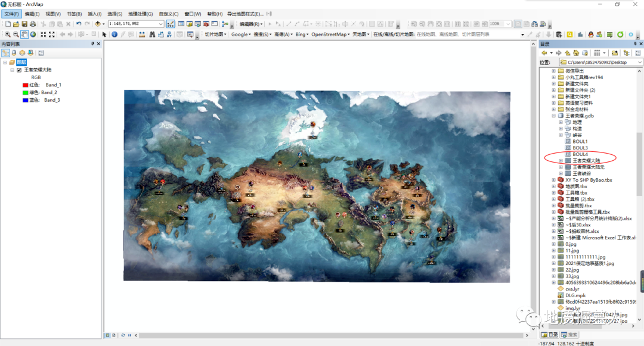Open the 帮助(H) menu
644x346 pixels.
[x=215, y=14]
